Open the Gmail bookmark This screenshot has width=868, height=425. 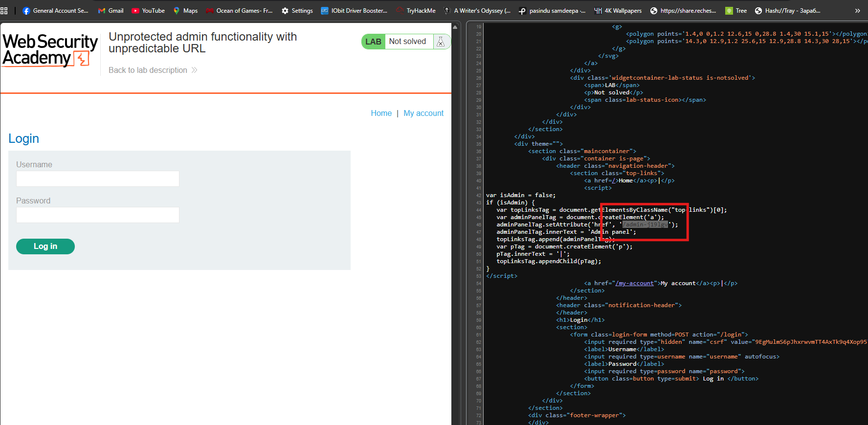pos(111,10)
